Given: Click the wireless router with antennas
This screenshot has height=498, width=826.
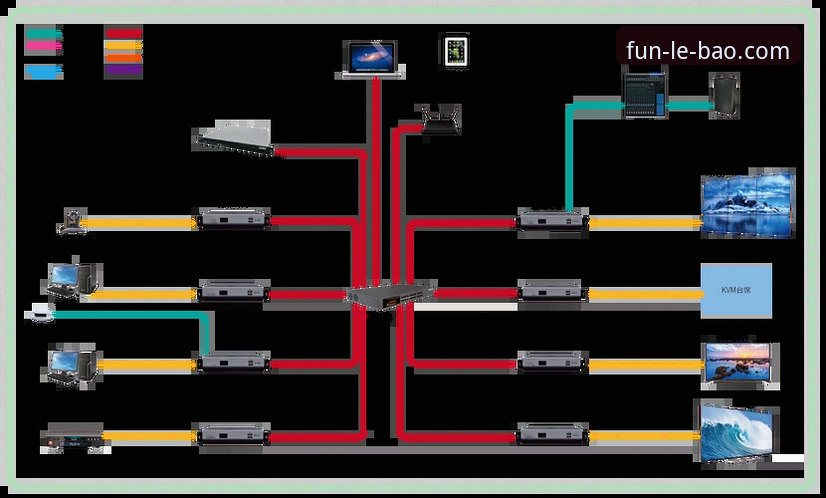Looking at the screenshot, I should (440, 120).
